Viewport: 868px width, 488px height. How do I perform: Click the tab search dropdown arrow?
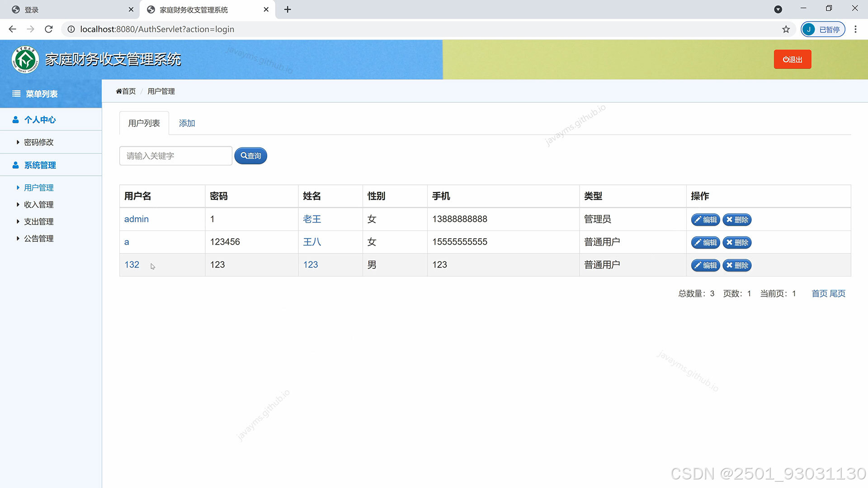pyautogui.click(x=778, y=9)
